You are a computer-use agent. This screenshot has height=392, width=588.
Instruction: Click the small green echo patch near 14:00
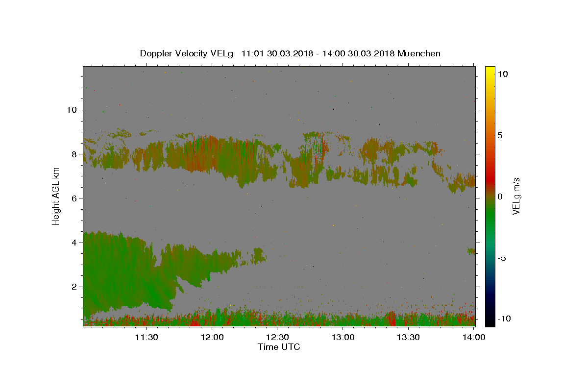click(x=471, y=251)
